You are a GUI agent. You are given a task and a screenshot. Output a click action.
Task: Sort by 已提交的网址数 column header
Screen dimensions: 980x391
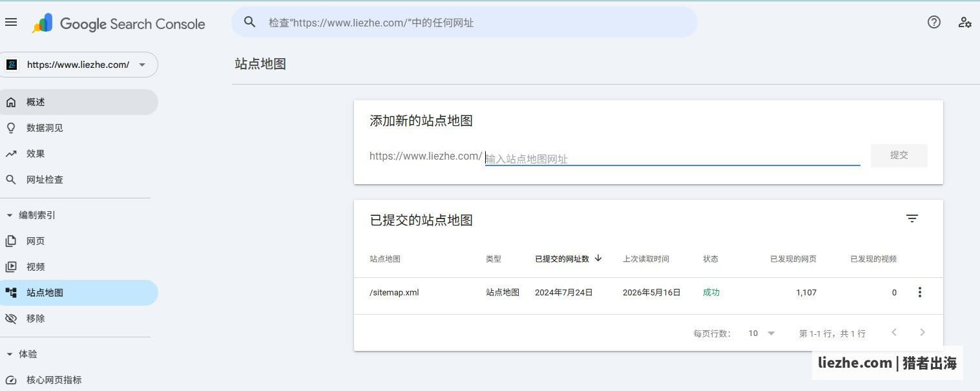point(562,259)
